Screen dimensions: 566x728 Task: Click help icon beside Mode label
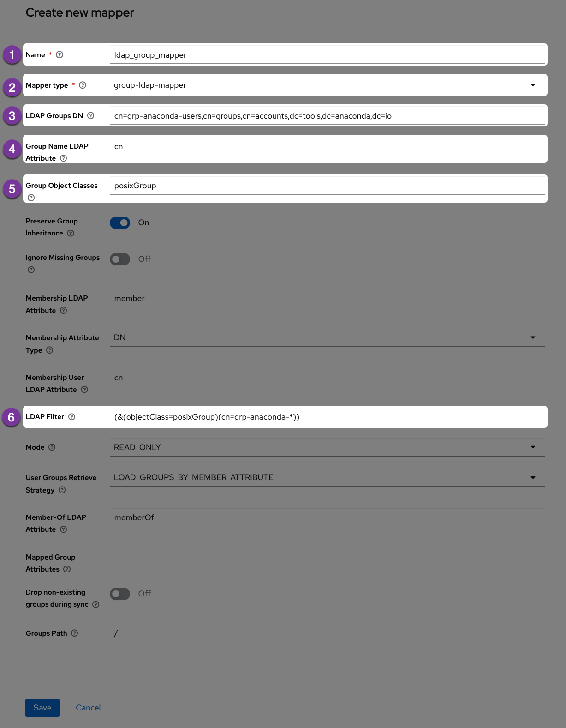[x=52, y=447]
